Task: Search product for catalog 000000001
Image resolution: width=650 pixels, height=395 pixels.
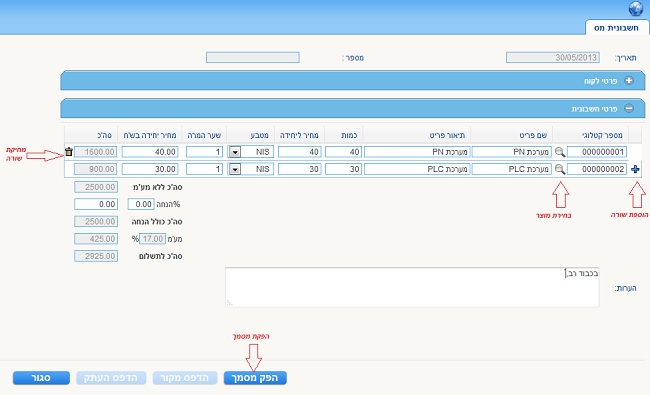Action: [560, 152]
